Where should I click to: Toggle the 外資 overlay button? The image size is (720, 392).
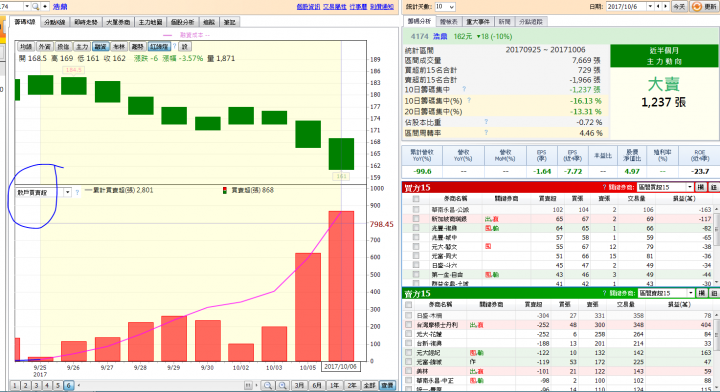(45, 47)
